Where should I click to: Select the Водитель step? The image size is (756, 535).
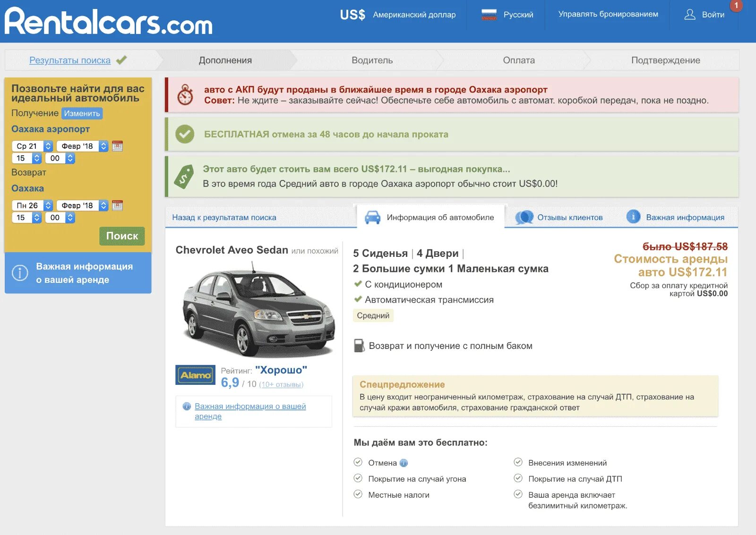(x=372, y=60)
